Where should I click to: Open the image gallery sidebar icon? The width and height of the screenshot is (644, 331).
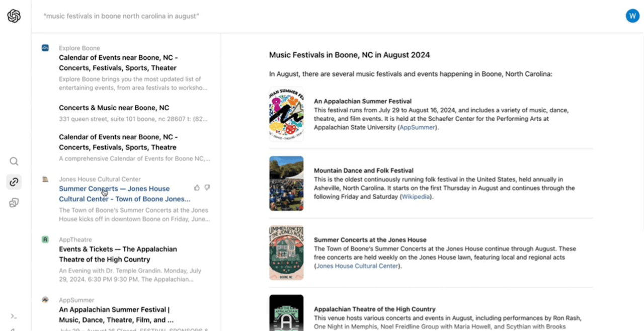click(14, 203)
